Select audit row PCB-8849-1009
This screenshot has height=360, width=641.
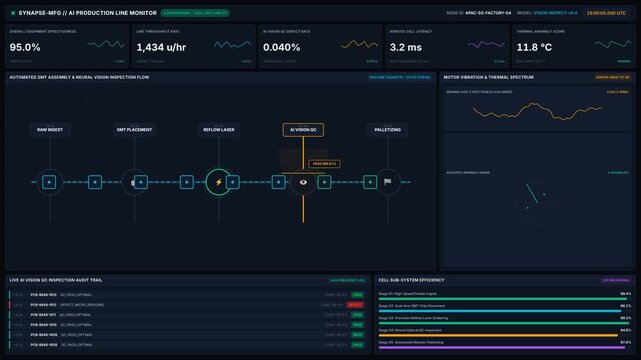pos(187,335)
